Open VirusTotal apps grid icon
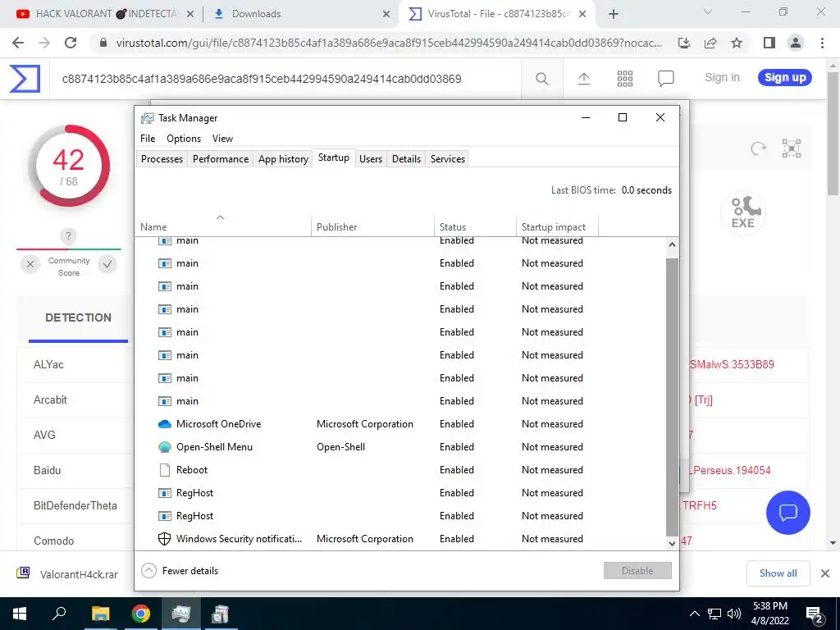This screenshot has height=630, width=840. [x=624, y=79]
